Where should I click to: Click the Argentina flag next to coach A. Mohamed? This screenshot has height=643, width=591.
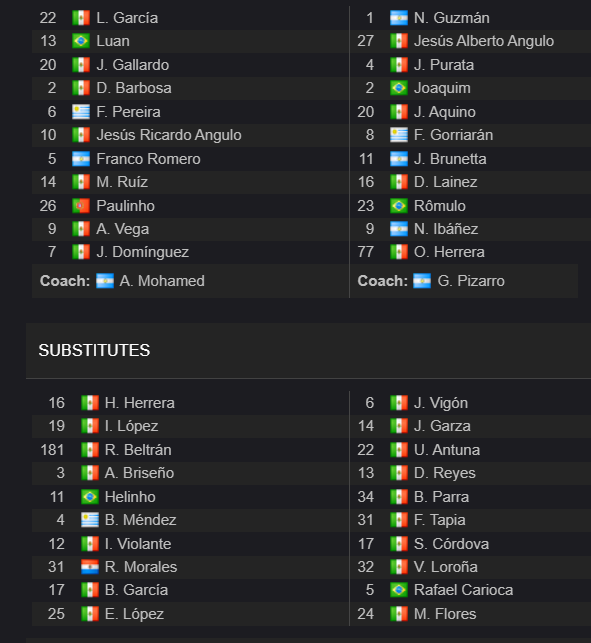click(x=105, y=281)
